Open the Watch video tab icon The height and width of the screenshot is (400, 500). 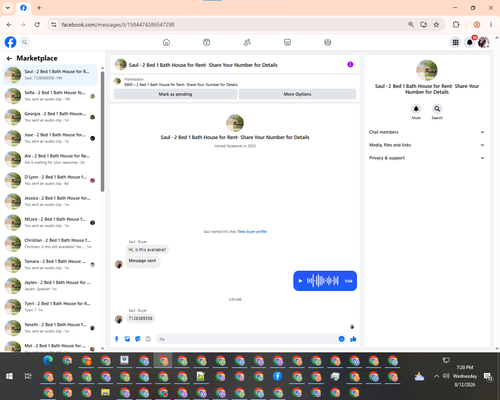[x=207, y=42]
